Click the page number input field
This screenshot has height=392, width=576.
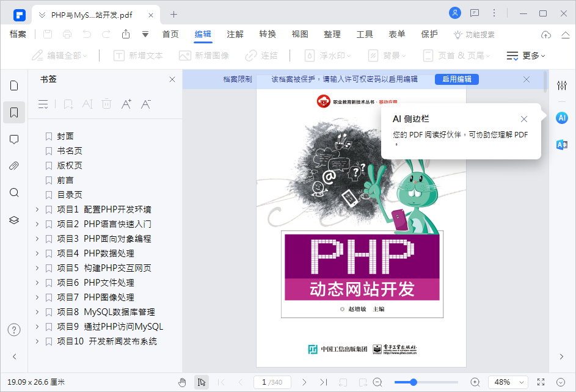[x=272, y=382]
